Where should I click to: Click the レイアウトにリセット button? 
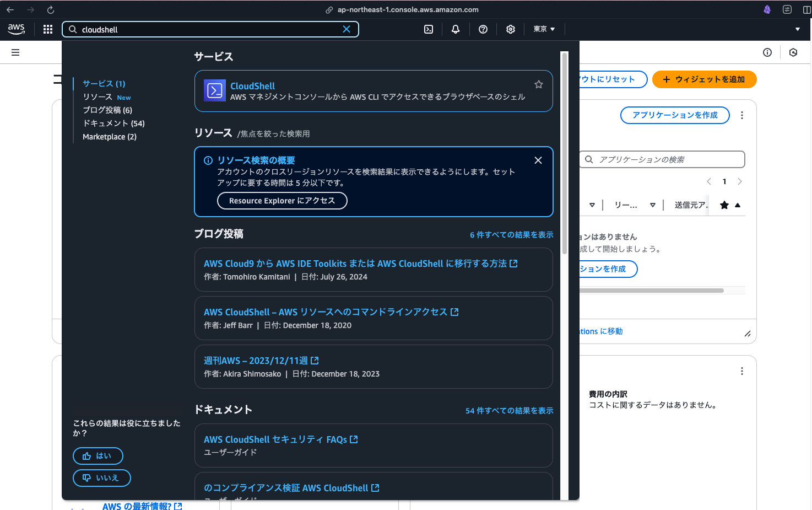click(613, 79)
